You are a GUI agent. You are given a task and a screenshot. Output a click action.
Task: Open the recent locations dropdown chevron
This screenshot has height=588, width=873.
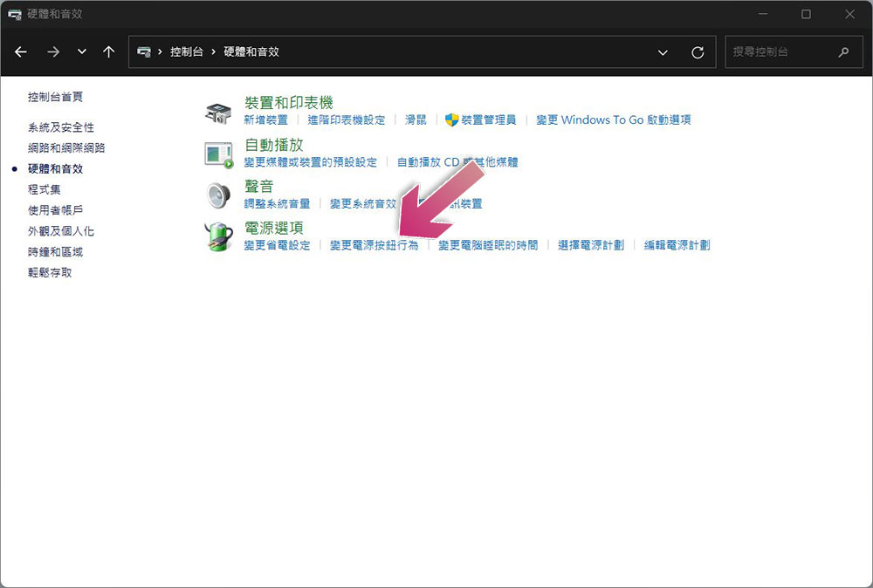pyautogui.click(x=82, y=51)
